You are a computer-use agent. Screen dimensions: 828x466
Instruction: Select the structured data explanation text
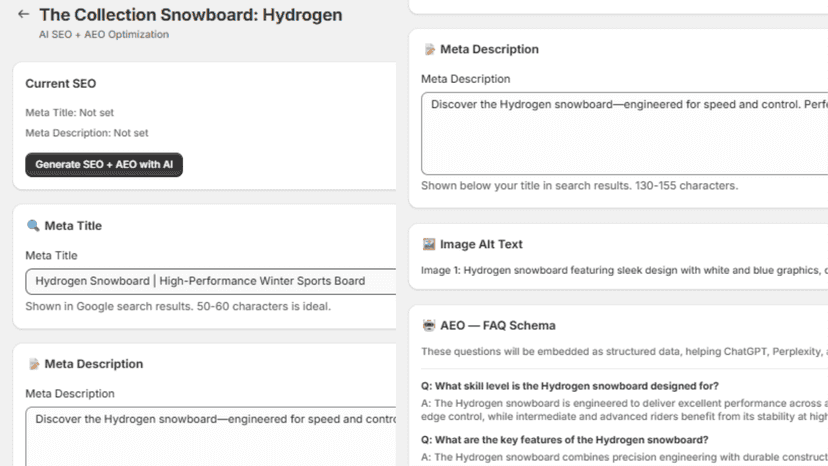[x=624, y=352]
